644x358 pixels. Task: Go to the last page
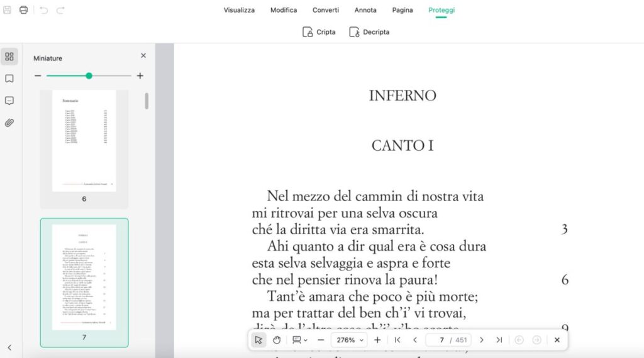499,340
